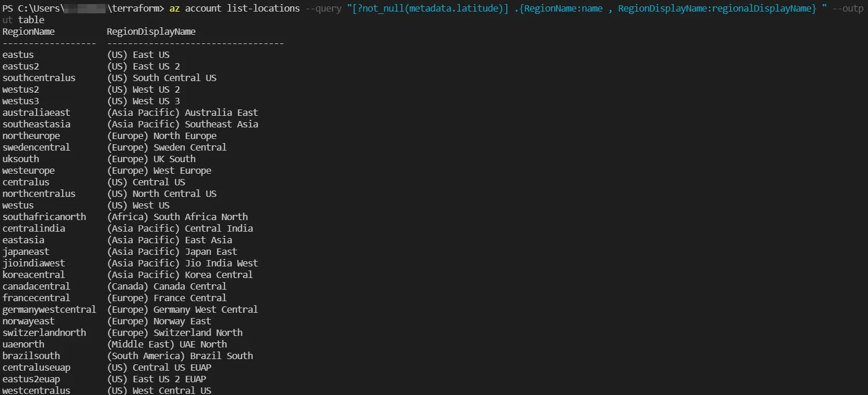
Task: Click the 'southcentralus' region entry
Action: 39,78
